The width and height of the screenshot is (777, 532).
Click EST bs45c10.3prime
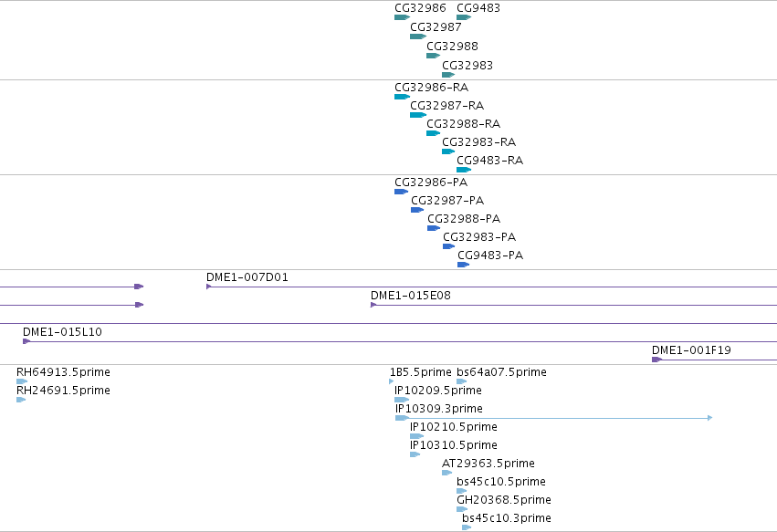coord(507,519)
